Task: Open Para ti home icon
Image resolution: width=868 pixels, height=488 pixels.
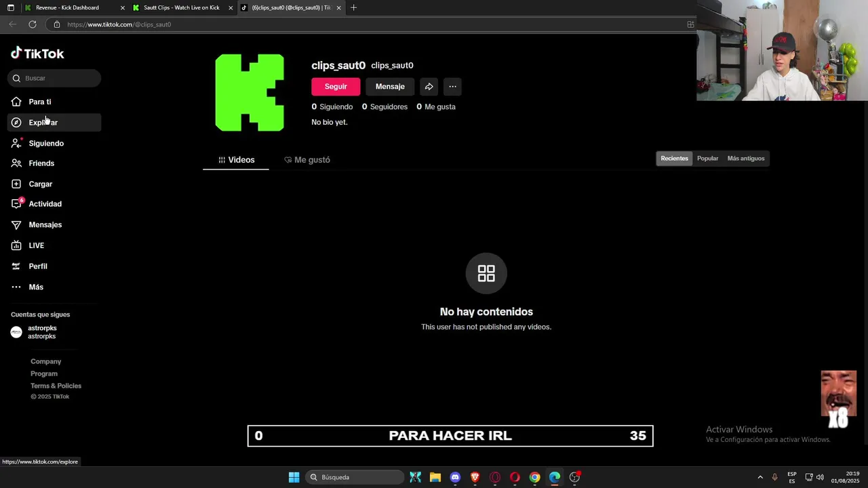Action: pyautogui.click(x=16, y=102)
